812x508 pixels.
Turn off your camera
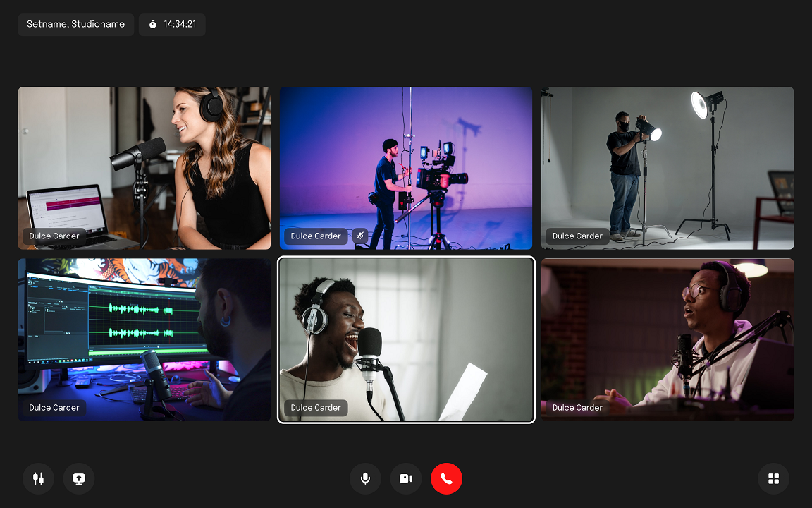point(406,478)
